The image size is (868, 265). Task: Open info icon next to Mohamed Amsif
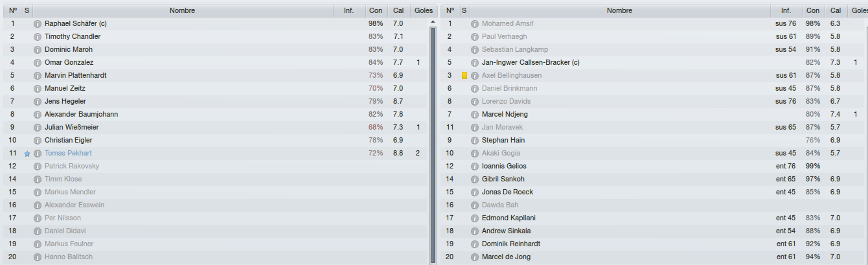(475, 24)
